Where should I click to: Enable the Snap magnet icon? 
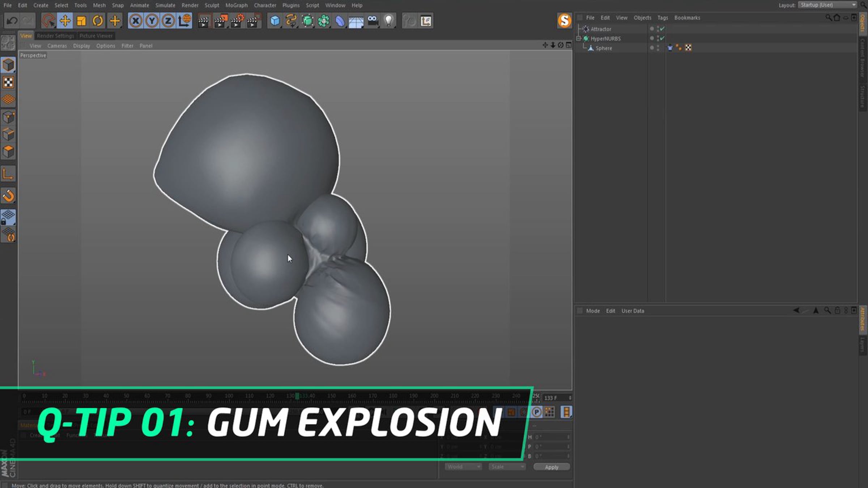pyautogui.click(x=8, y=196)
